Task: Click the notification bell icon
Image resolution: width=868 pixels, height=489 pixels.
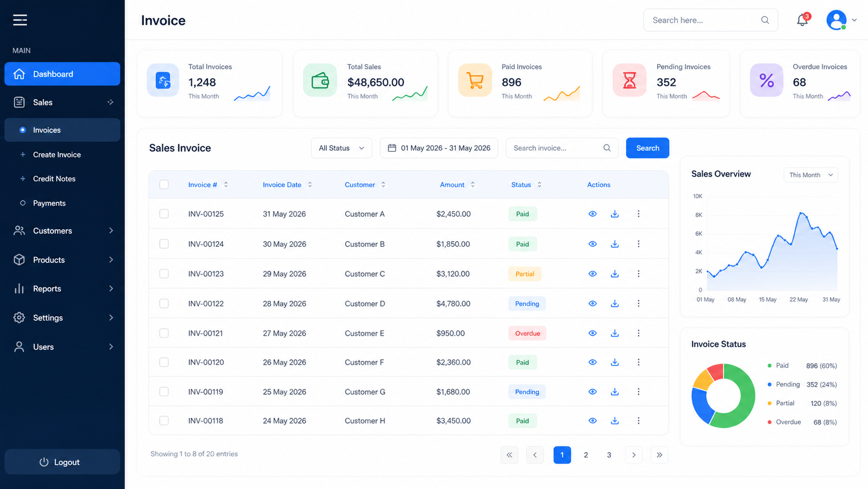Action: pos(802,20)
